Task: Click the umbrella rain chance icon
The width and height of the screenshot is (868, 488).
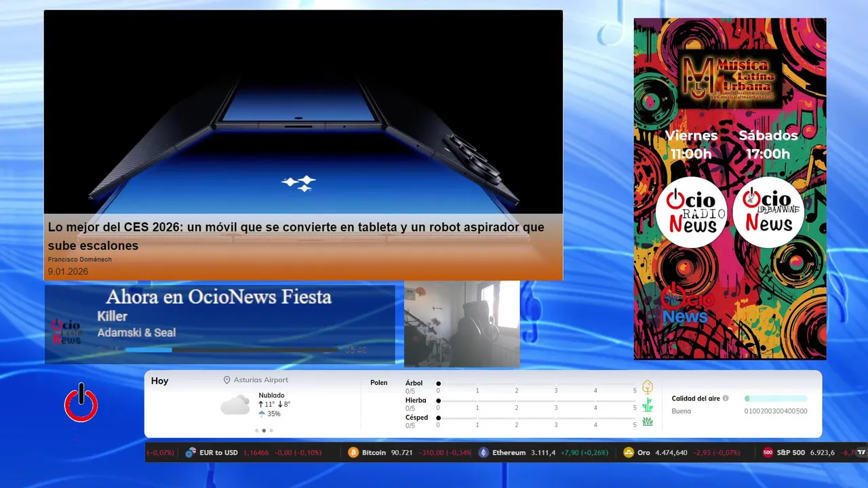Action: (x=262, y=414)
